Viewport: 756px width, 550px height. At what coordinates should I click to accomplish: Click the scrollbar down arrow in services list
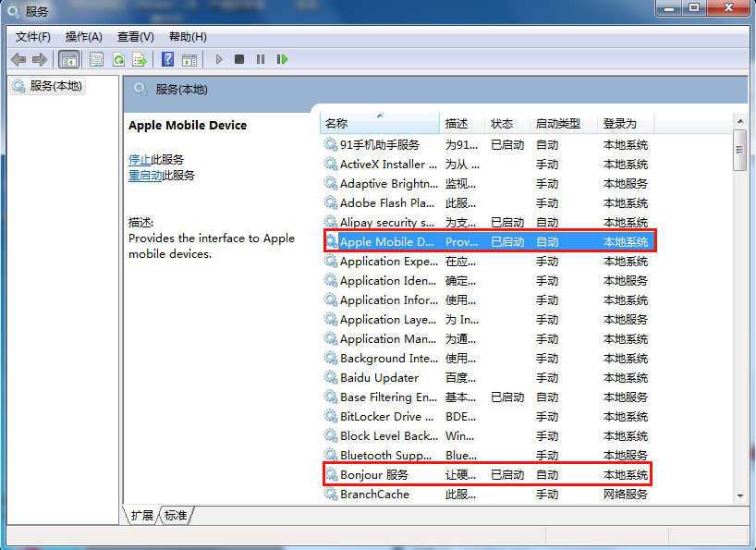(739, 496)
